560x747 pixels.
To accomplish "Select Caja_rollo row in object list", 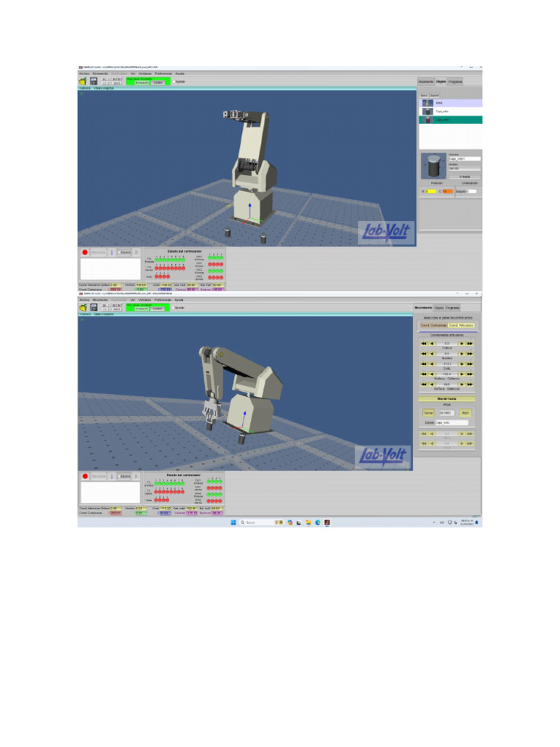I will [451, 112].
